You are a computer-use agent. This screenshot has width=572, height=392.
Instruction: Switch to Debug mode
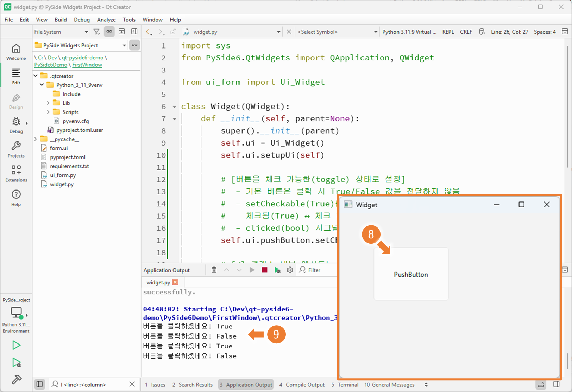16,125
